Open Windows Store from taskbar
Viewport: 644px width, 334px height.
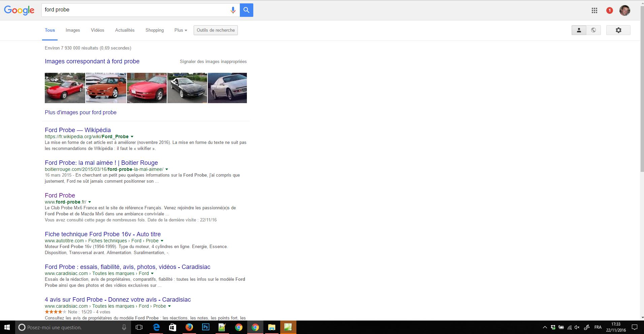172,327
